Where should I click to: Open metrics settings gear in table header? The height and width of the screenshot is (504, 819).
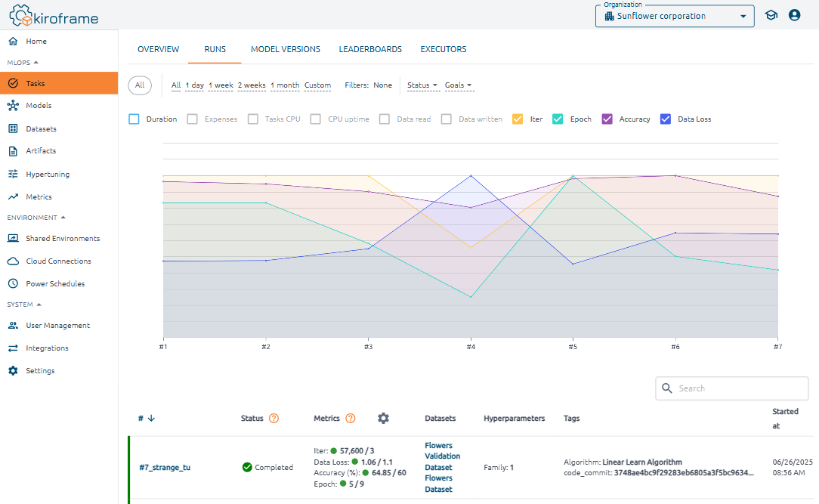[x=383, y=418]
